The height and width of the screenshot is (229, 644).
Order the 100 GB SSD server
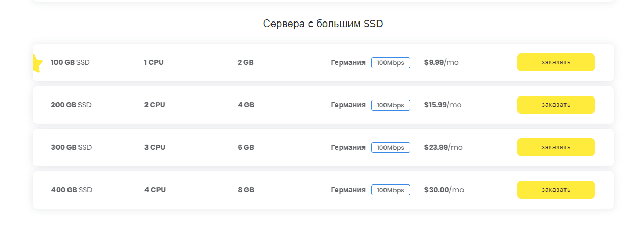click(556, 62)
